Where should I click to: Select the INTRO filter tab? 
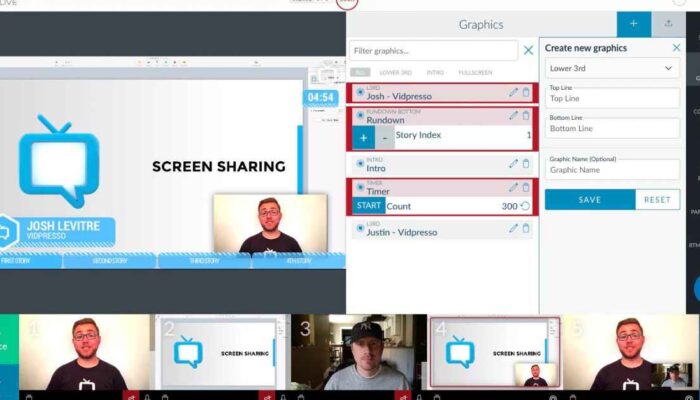point(435,72)
